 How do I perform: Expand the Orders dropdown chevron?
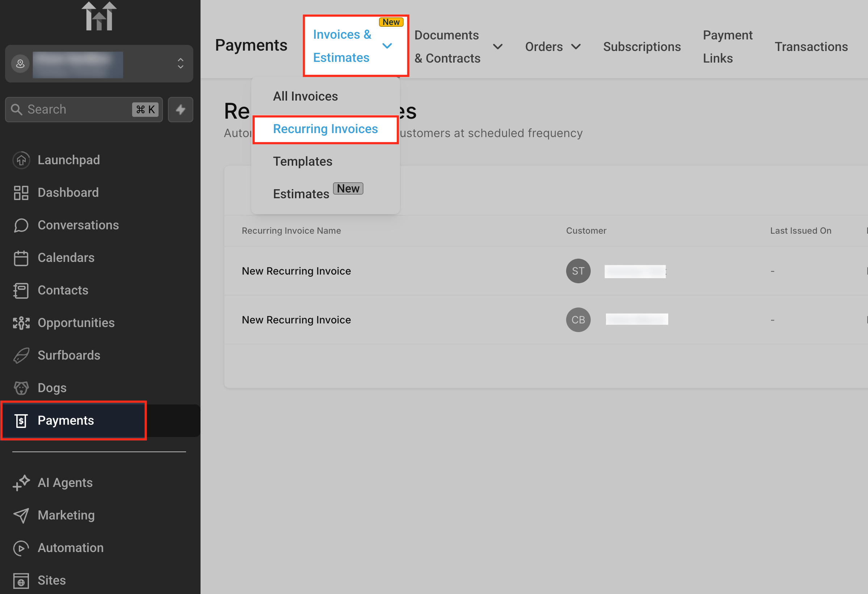(576, 47)
